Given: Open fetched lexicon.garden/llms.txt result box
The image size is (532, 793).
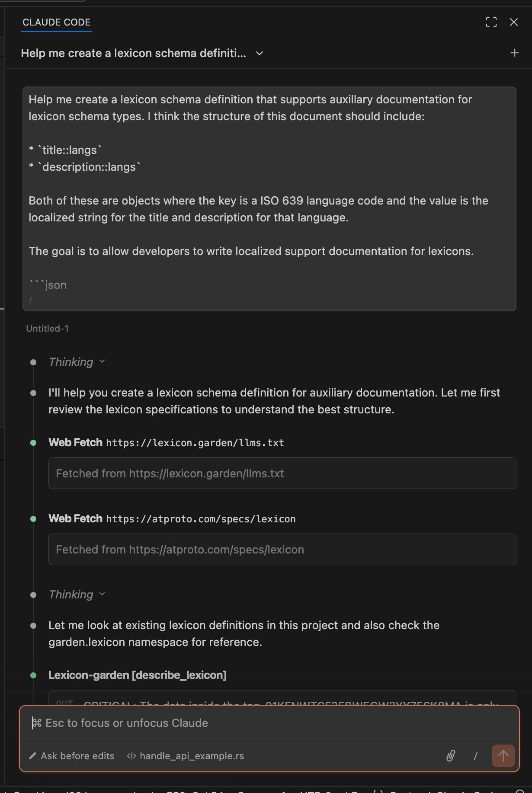Looking at the screenshot, I should (282, 473).
